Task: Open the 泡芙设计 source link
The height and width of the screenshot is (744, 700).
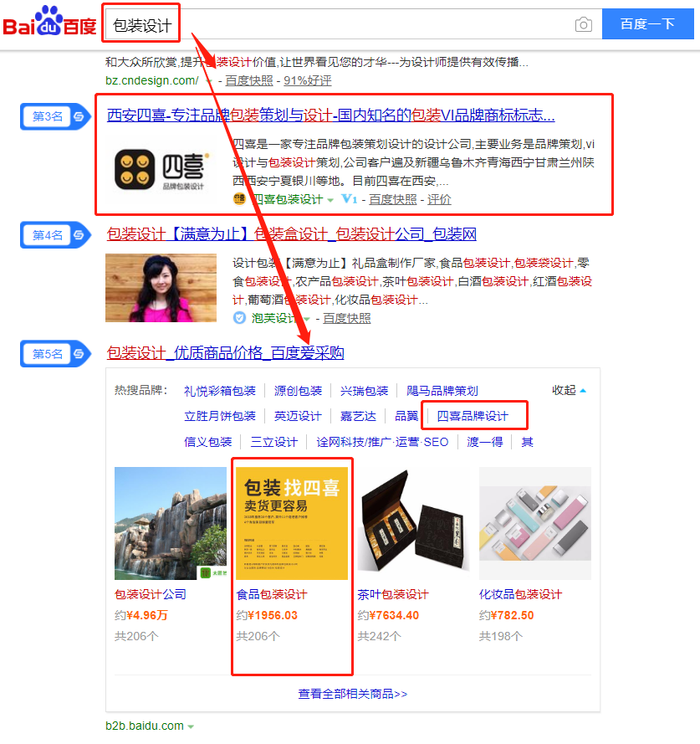Action: coord(275,318)
